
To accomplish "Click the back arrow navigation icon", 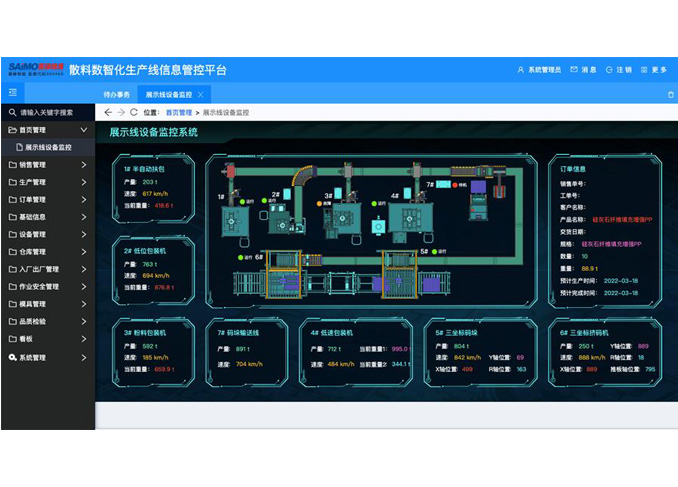I will tap(108, 112).
